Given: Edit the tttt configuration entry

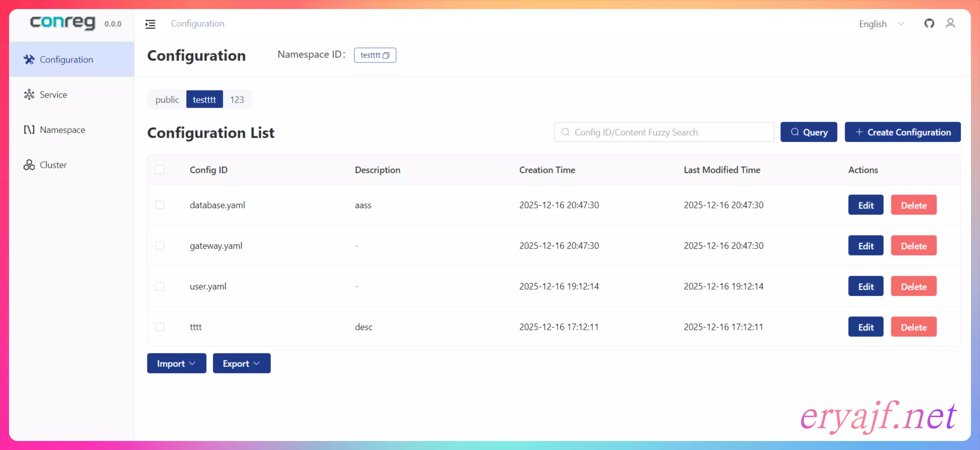Looking at the screenshot, I should tap(865, 327).
